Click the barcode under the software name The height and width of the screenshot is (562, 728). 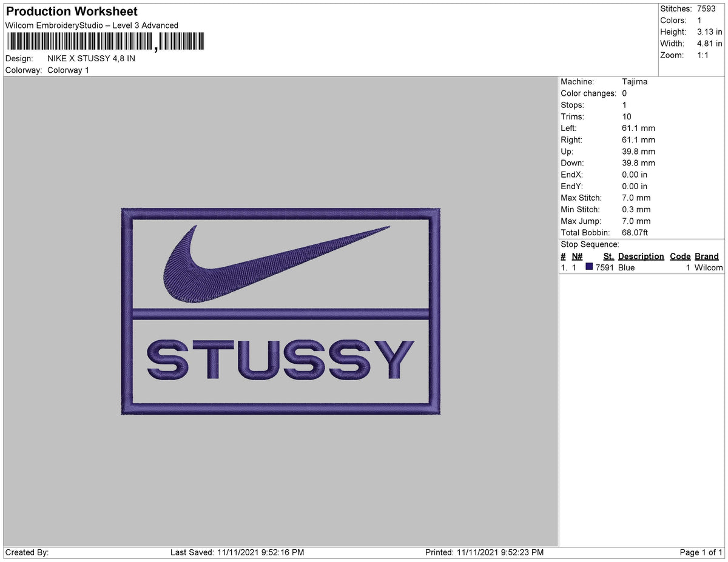(x=106, y=42)
